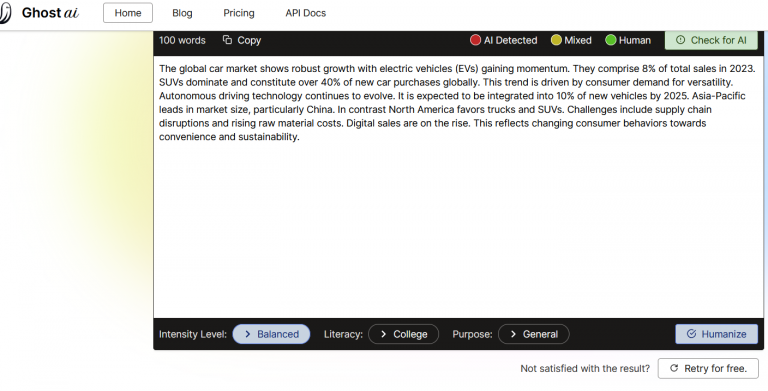
Task: Click the Ghost AI logo icon
Action: [x=4, y=13]
